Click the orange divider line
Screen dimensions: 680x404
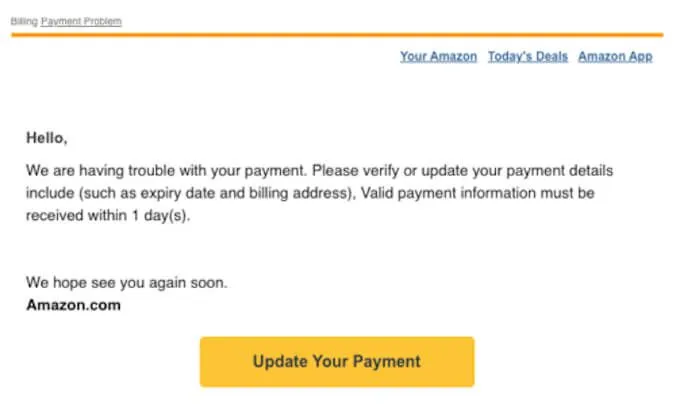(x=337, y=35)
